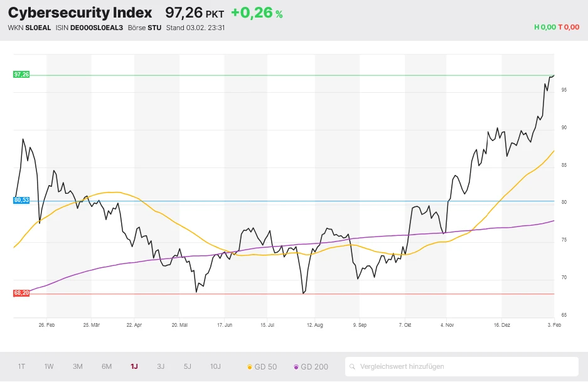Click the purple GD 200 indicator dot
The height and width of the screenshot is (382, 588).
point(296,367)
